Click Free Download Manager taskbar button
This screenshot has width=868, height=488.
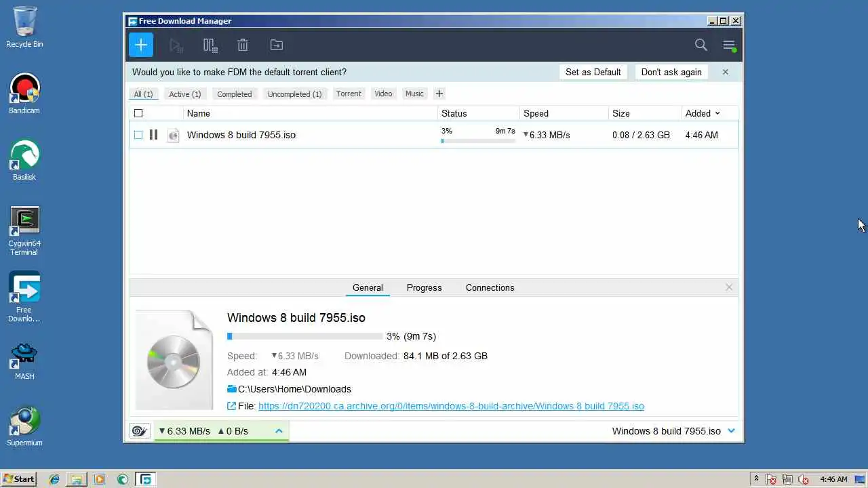pyautogui.click(x=146, y=479)
